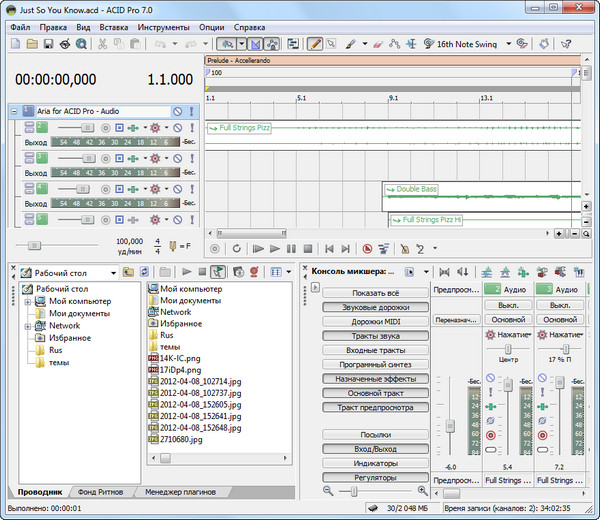Expand the Мой компьютер tree node

27,301
